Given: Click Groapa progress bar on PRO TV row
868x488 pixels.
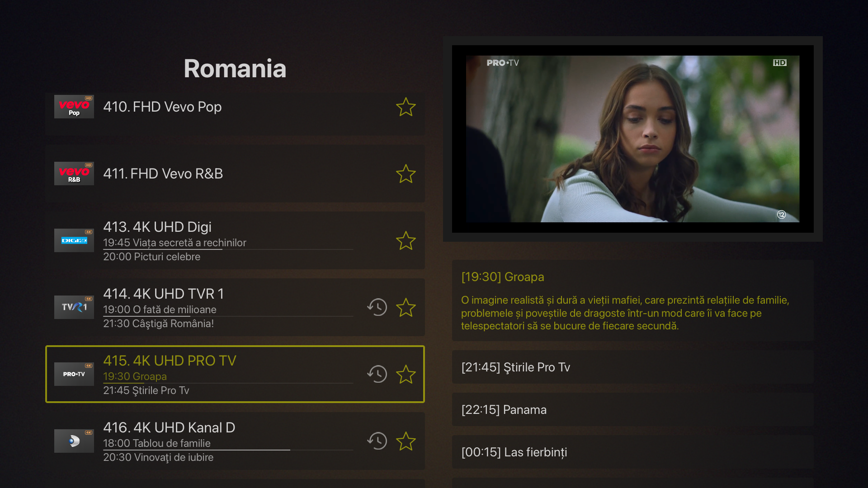Looking at the screenshot, I should click(x=228, y=383).
